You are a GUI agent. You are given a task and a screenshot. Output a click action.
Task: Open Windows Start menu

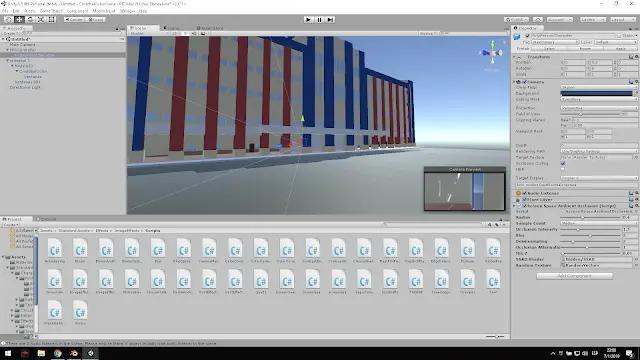8,353
